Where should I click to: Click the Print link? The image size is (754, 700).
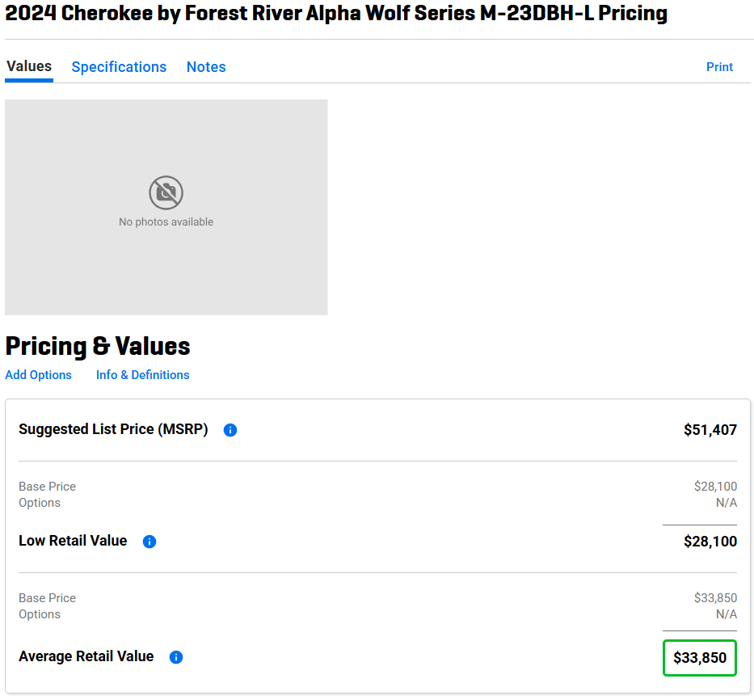pyautogui.click(x=719, y=67)
